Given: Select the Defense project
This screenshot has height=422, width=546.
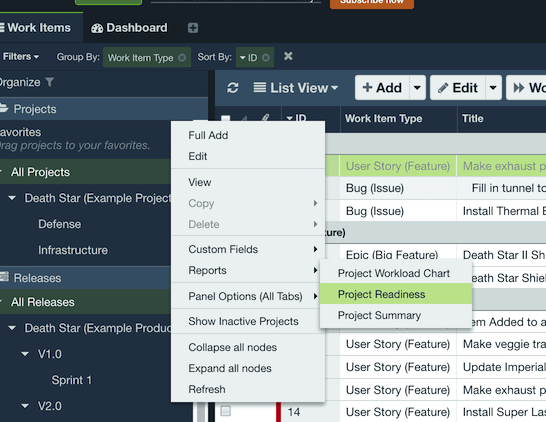Looking at the screenshot, I should [x=60, y=224].
